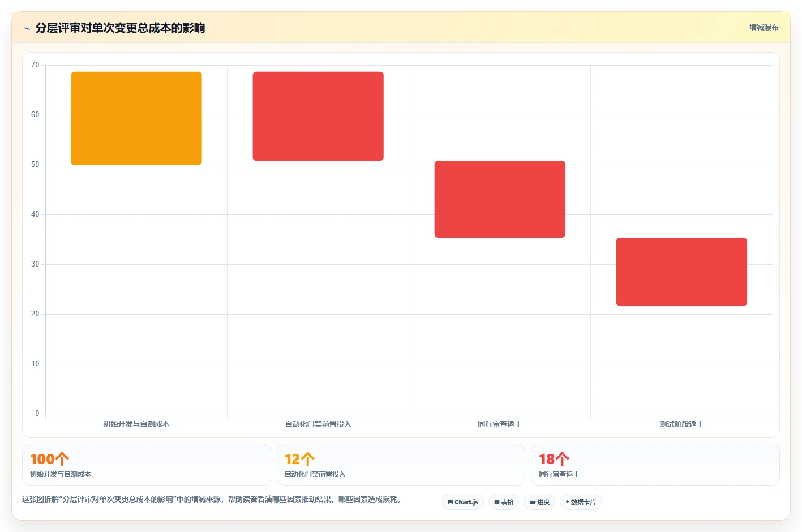
Task: Click the 初始开发与自测成本 x-axis label
Action: (x=136, y=424)
